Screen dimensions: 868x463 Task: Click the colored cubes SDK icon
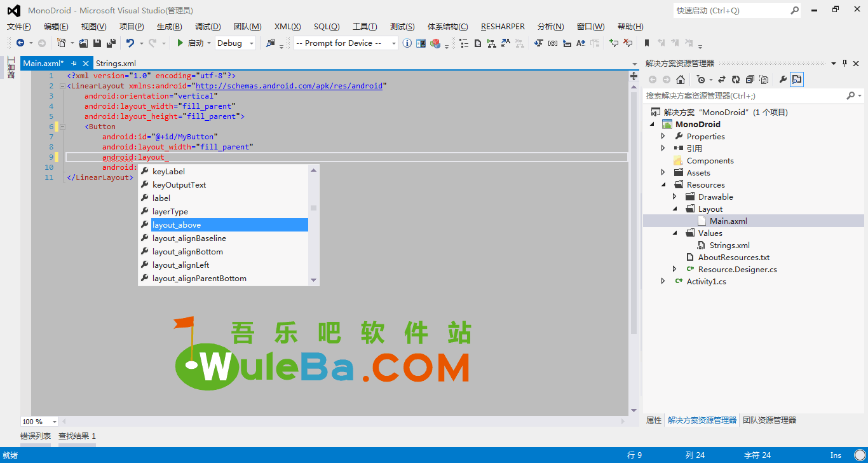pyautogui.click(x=436, y=43)
